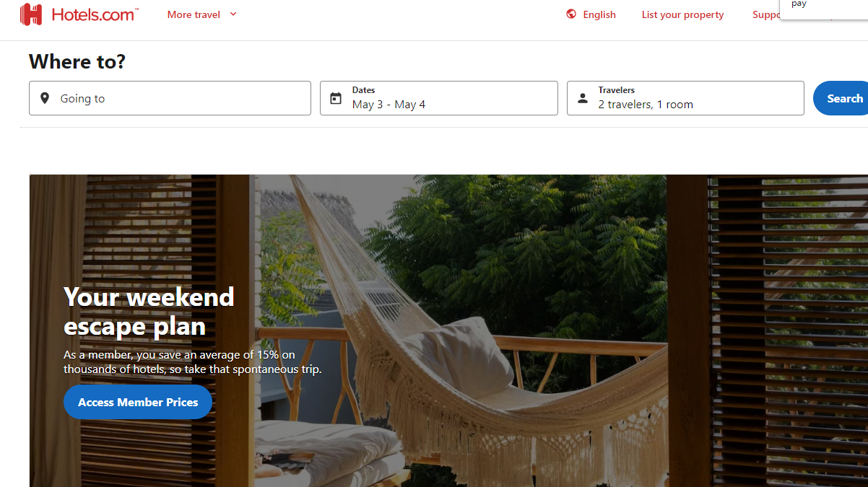The width and height of the screenshot is (868, 487).
Task: Click the globe icon next to English
Action: pos(571,14)
